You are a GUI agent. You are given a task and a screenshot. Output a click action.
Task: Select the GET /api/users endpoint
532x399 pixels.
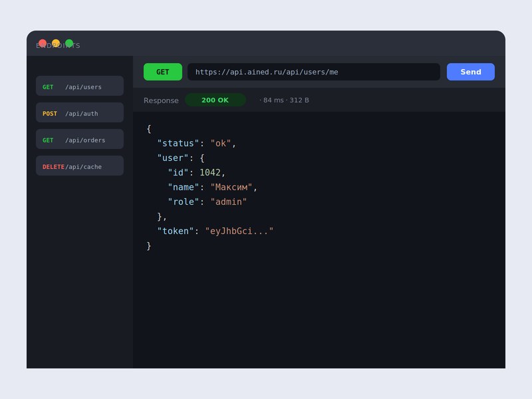(80, 86)
